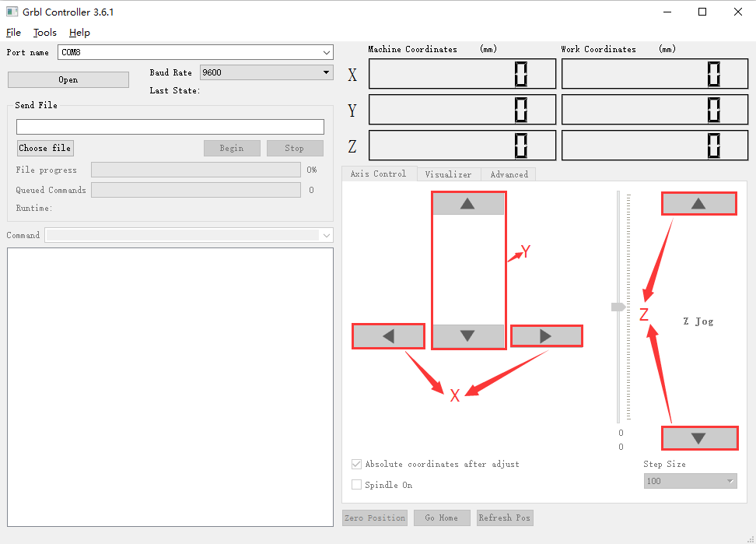Screen dimensions: 756x544
Task: Click inside the command output log area
Action: pos(170,388)
